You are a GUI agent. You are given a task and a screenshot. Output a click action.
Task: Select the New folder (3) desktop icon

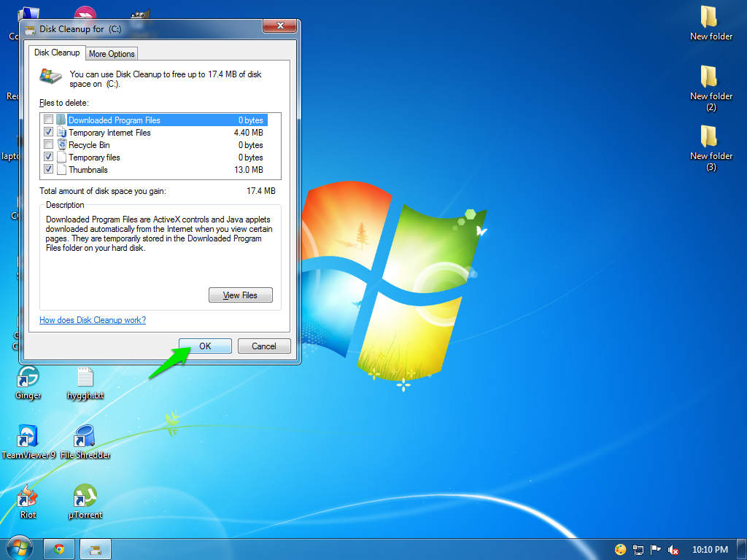pos(711,148)
